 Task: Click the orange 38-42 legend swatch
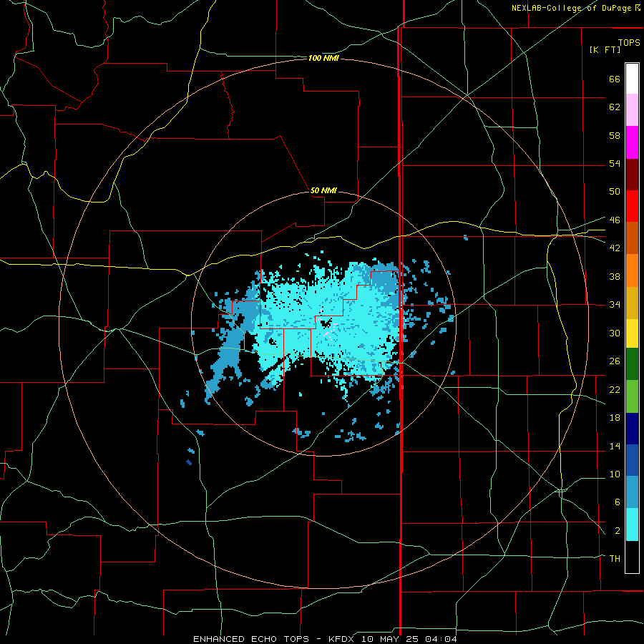pyautogui.click(x=632, y=270)
